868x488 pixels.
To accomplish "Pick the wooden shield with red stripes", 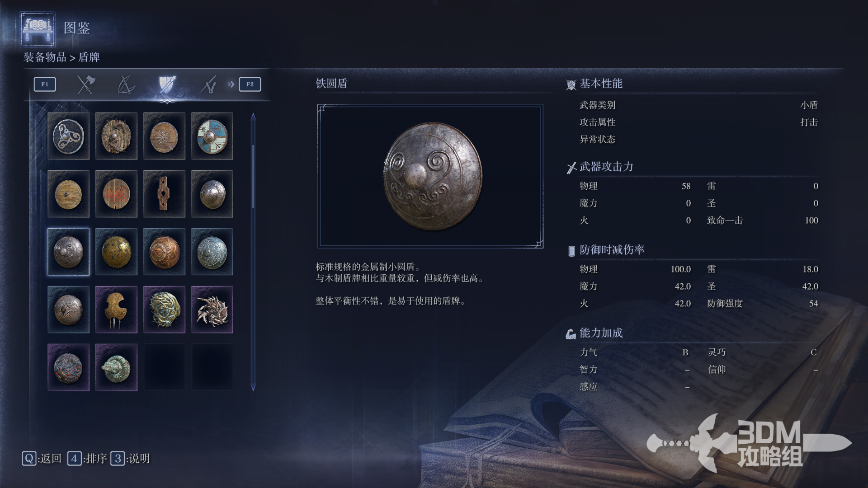I will tap(116, 194).
